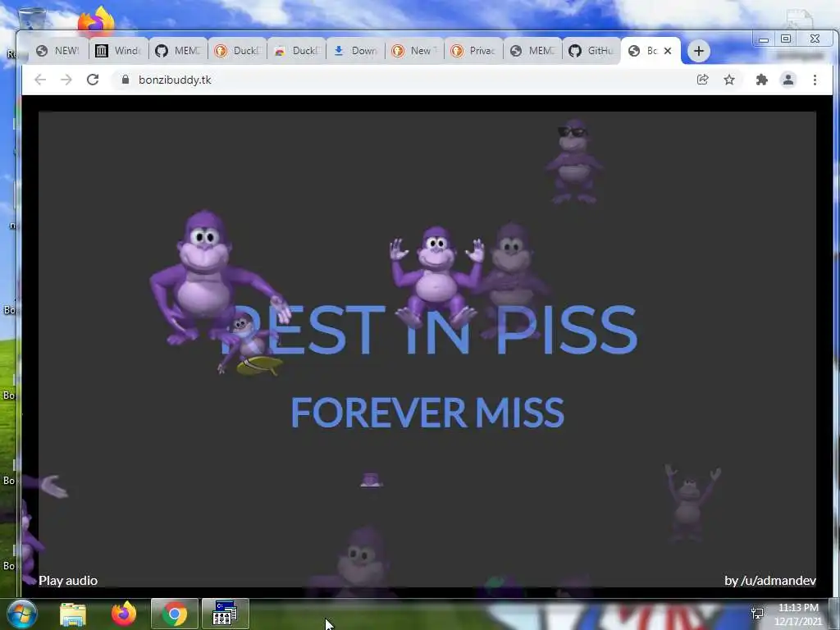
Task: Switch to the first DuckD tab
Action: 237,51
